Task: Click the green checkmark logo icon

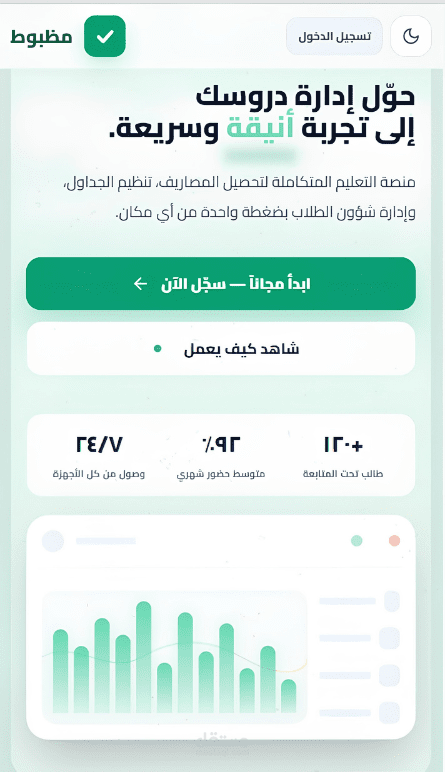Action: click(x=105, y=36)
